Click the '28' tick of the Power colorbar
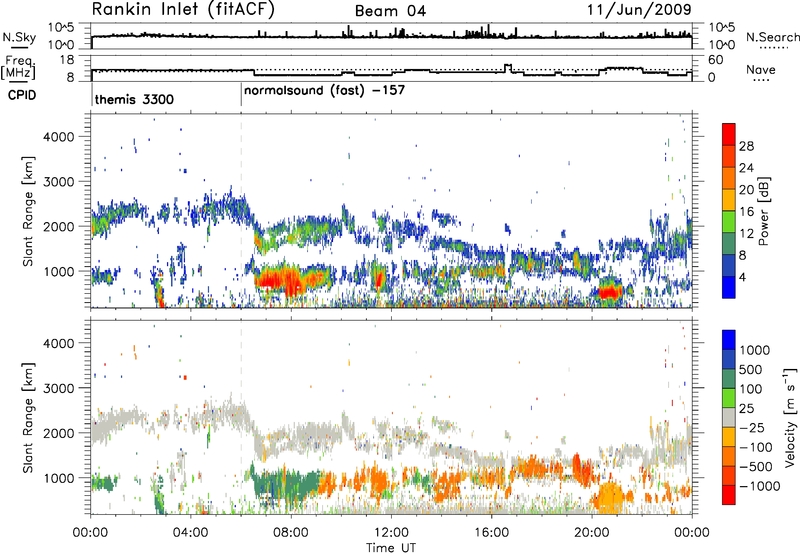Screen dimensions: 800x554 [746, 146]
